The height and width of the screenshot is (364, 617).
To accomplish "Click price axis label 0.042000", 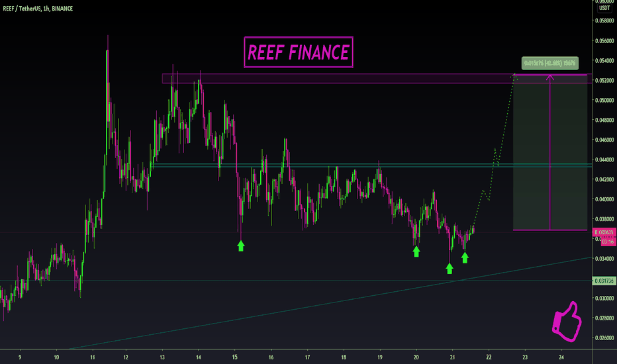I will tap(604, 179).
